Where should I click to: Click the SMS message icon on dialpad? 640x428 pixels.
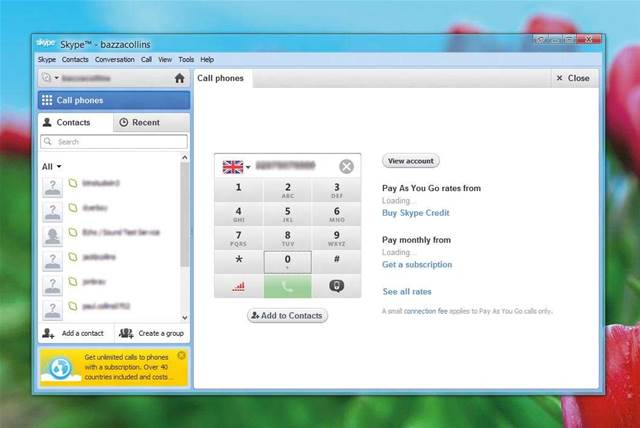337,286
